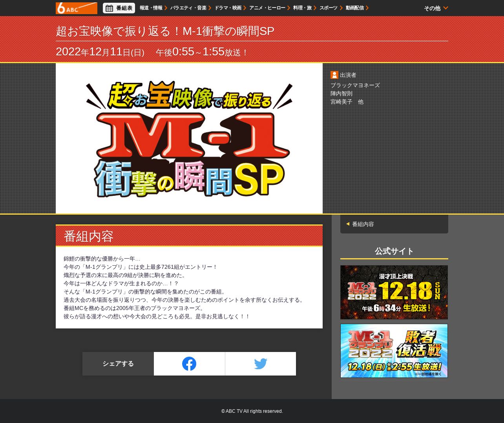The width and height of the screenshot is (504, 423).
Task: Click the arrow after スポーツ
Action: click(x=341, y=8)
